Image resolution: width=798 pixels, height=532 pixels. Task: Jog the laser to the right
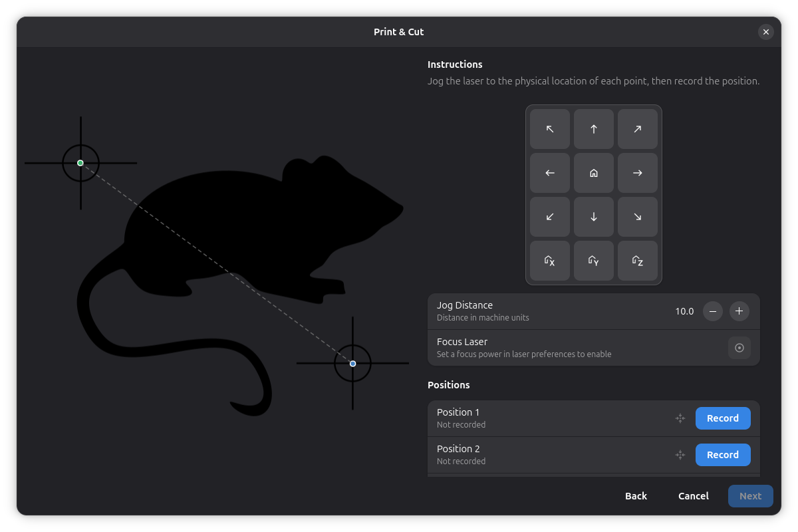point(638,173)
